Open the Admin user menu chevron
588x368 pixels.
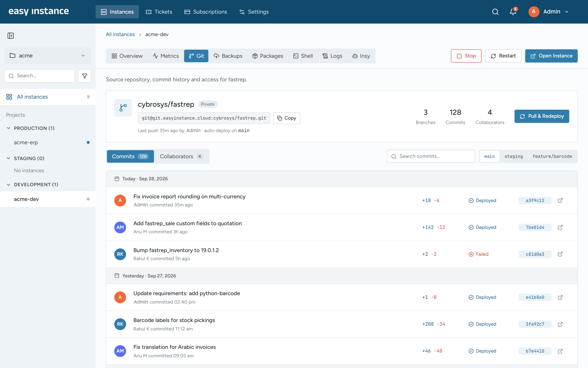tap(567, 12)
